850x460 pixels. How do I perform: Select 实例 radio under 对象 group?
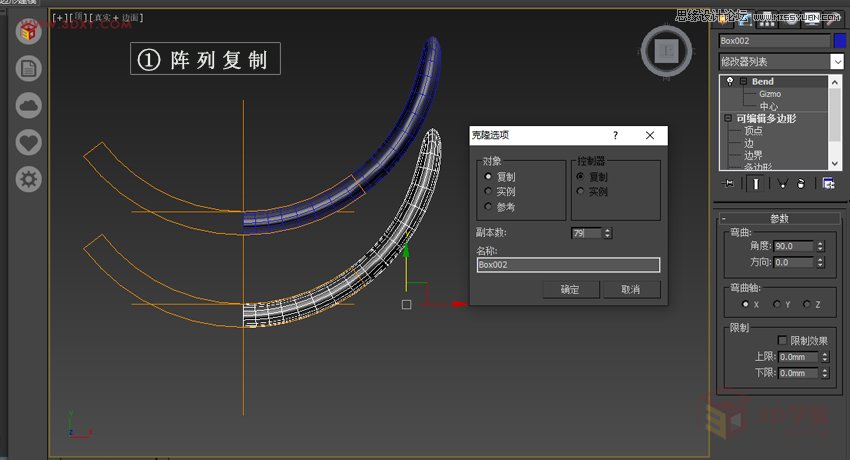point(488,191)
